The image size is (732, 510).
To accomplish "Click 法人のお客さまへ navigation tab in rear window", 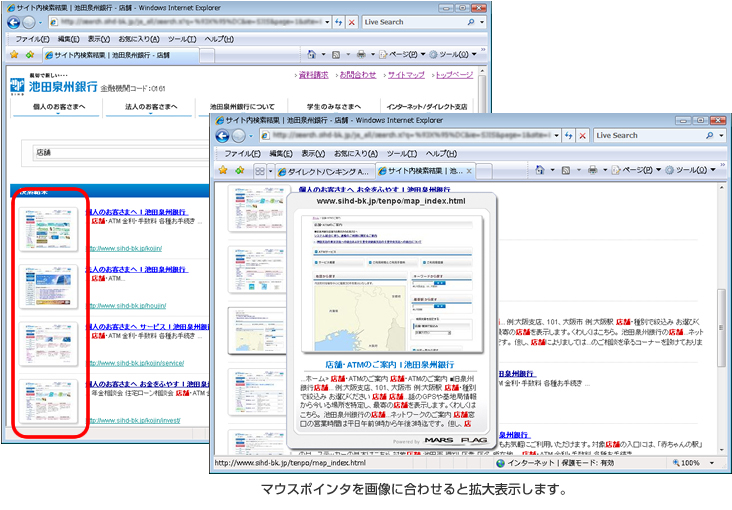I will pos(150,107).
